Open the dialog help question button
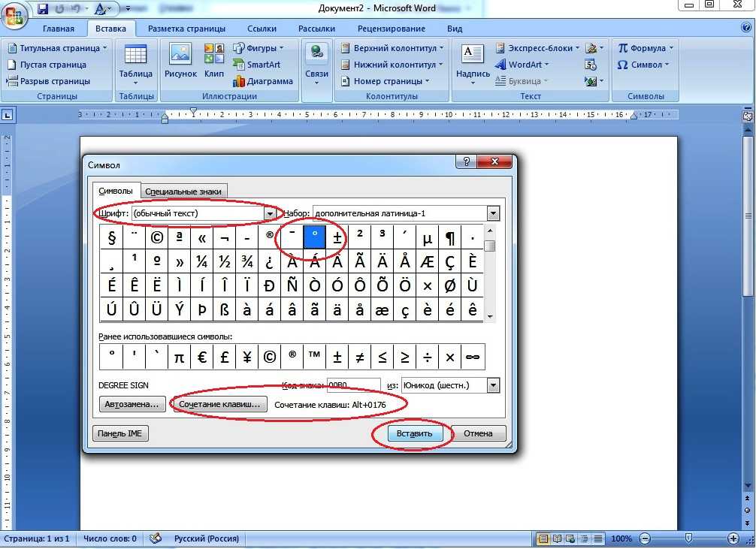The height and width of the screenshot is (549, 756). point(466,161)
